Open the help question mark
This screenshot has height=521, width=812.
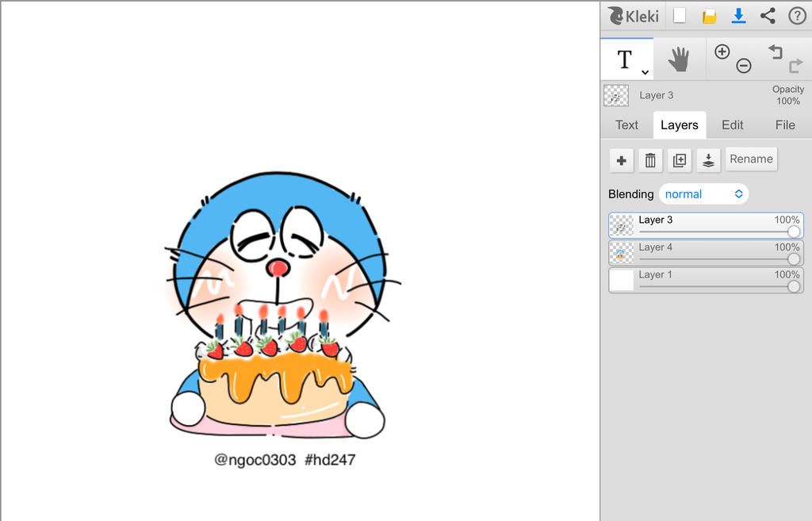point(797,16)
